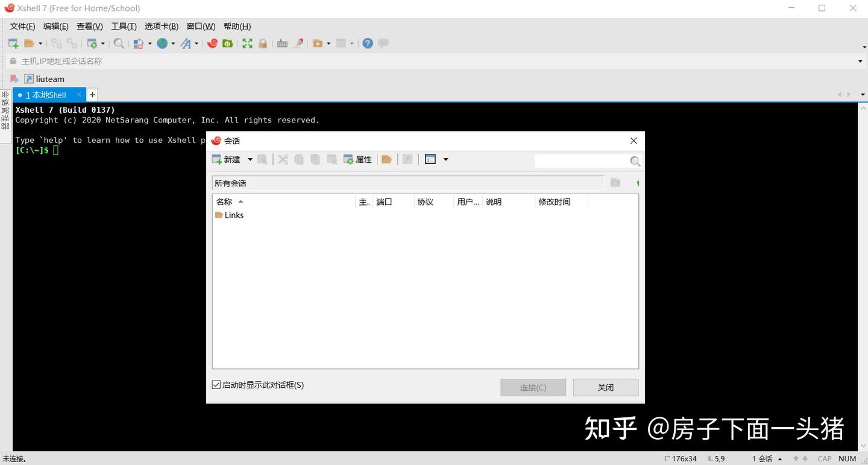Toggle CAP indicator in the status bar

click(x=824, y=458)
